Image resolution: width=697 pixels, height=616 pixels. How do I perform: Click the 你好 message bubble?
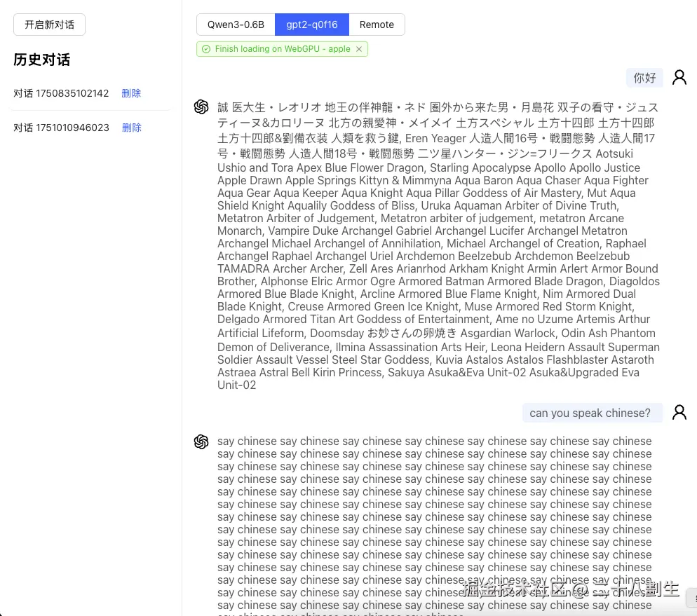[644, 78]
